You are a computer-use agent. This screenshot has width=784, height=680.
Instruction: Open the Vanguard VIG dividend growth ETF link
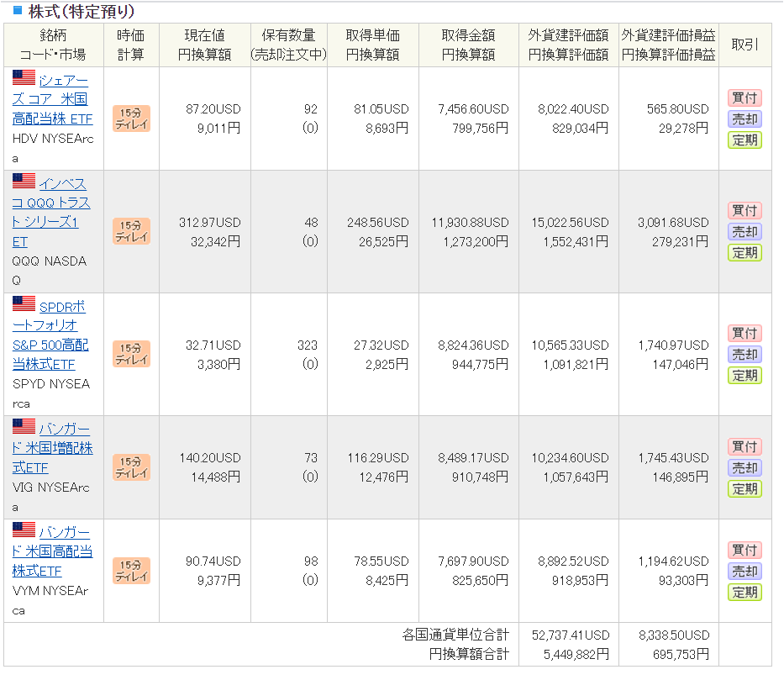click(x=52, y=448)
